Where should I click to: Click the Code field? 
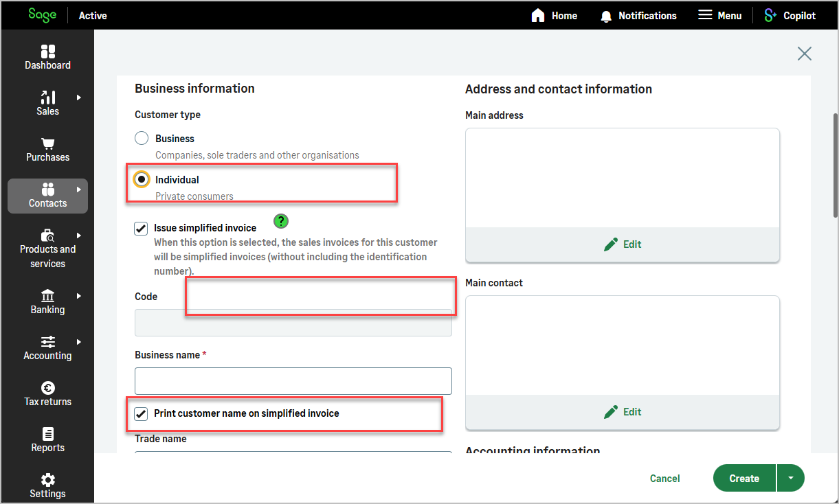click(x=293, y=323)
